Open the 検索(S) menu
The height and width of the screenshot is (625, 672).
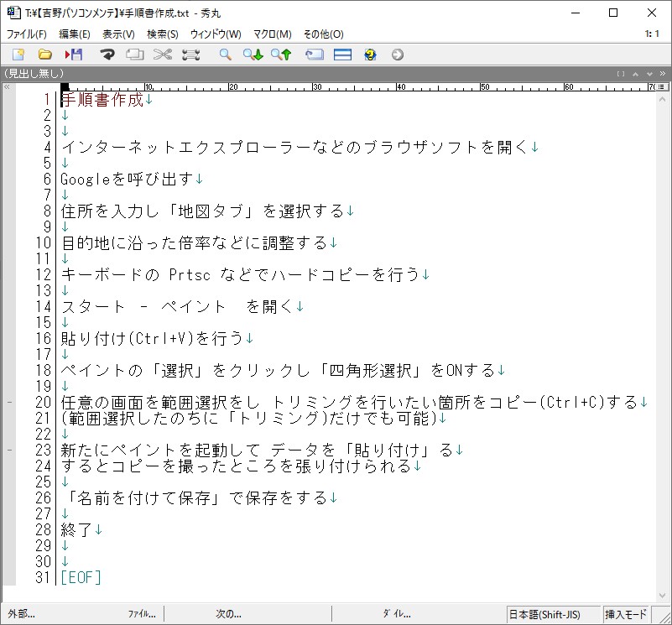pyautogui.click(x=163, y=34)
